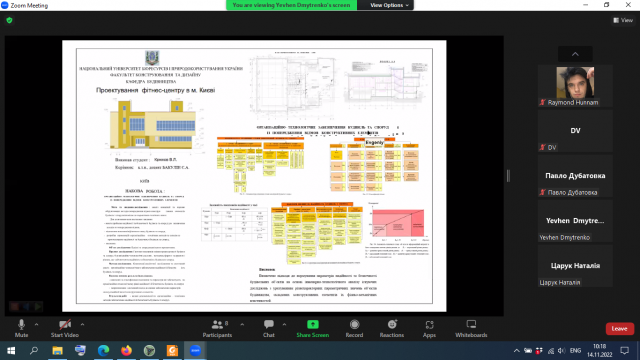The width and height of the screenshot is (640, 360).
Task: Start video with the camera icon
Action: coord(64,328)
